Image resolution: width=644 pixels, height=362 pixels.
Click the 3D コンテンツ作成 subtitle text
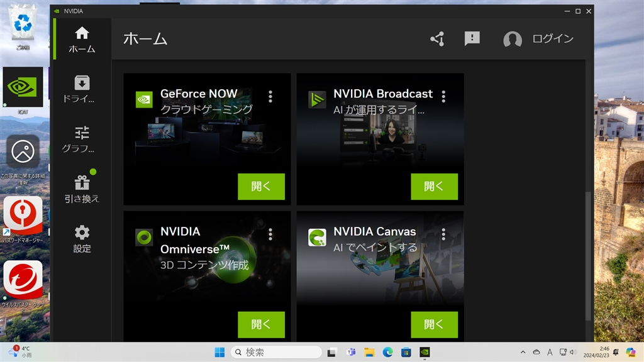(x=204, y=265)
